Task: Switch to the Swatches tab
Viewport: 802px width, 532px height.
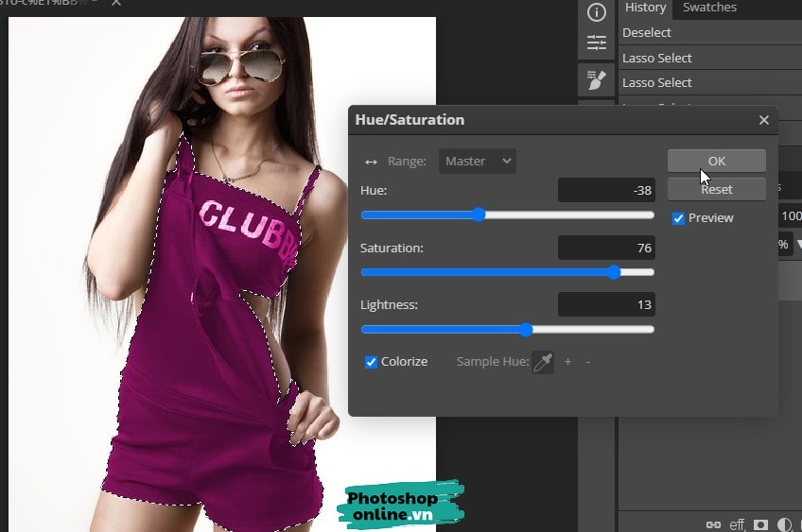Action: 709,8
